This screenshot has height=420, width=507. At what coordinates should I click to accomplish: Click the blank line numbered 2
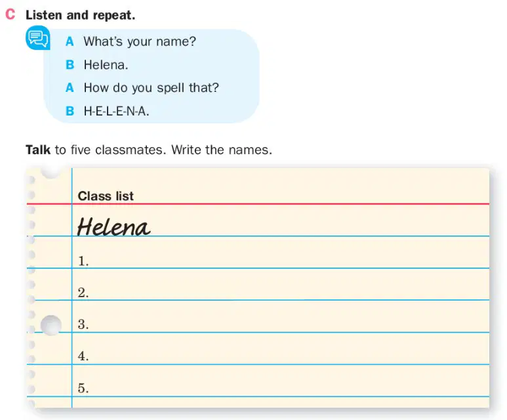point(280,285)
